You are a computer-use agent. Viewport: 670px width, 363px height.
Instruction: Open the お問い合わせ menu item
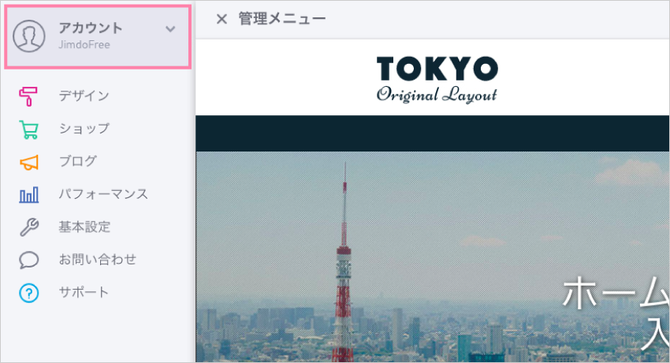(x=97, y=259)
